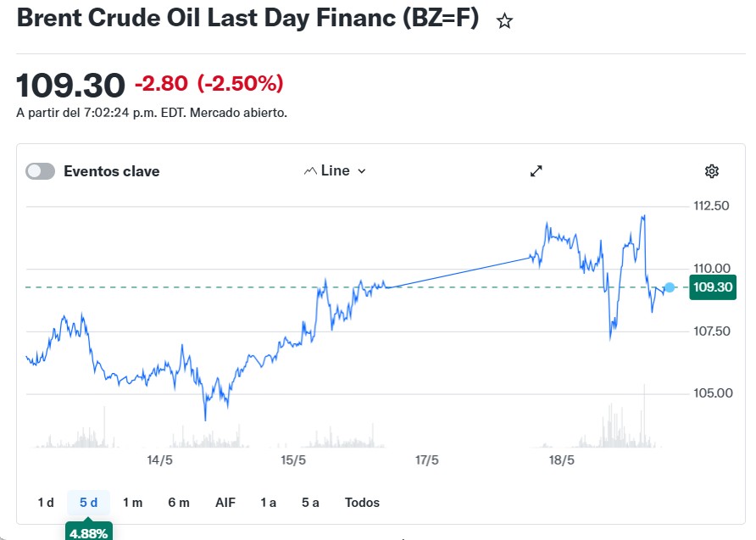Expand chart type chevron arrow
The image size is (756, 540).
tap(362, 171)
